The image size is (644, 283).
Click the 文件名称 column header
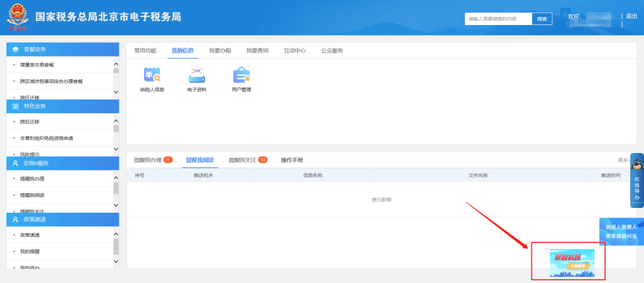(x=478, y=175)
